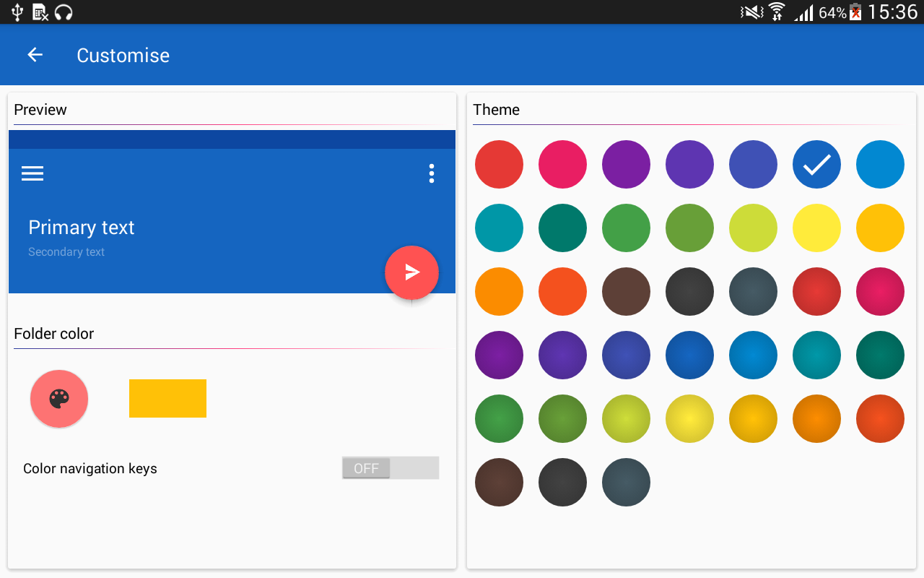Select the dark gray theme color
The image size is (924, 578).
(x=689, y=291)
